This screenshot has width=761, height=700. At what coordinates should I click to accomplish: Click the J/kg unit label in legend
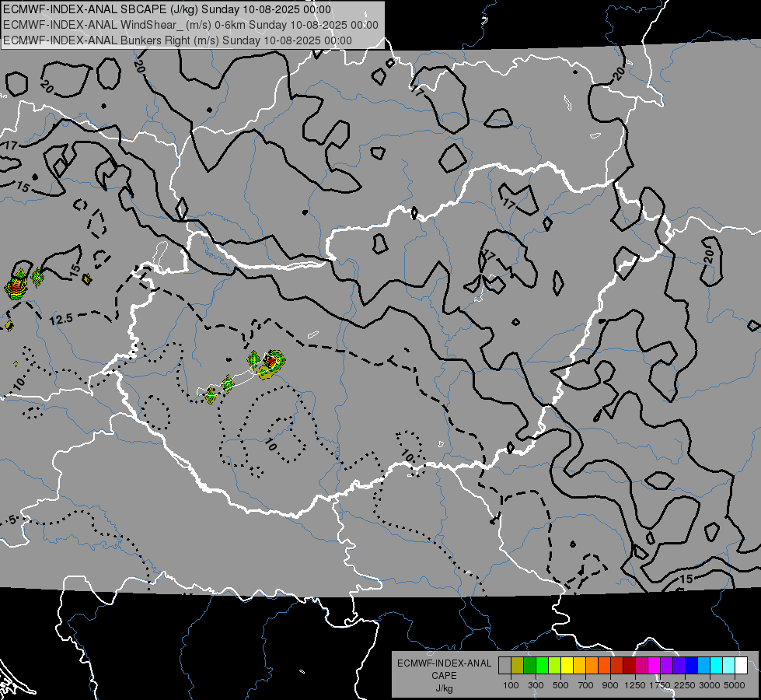[x=444, y=688]
